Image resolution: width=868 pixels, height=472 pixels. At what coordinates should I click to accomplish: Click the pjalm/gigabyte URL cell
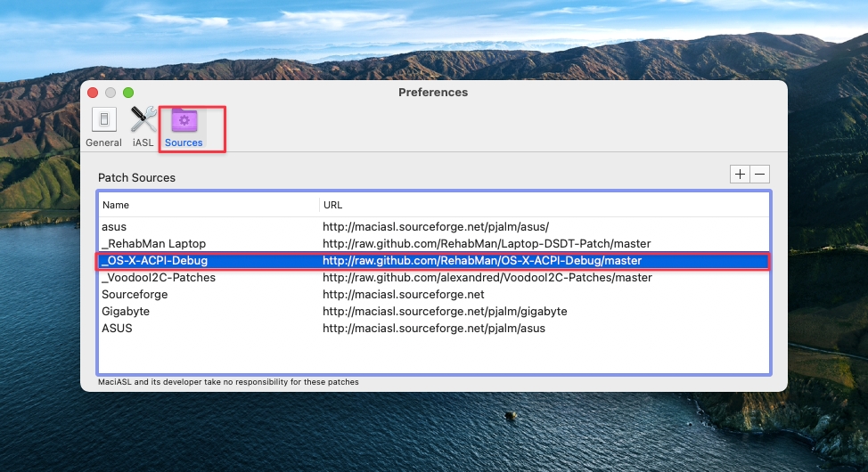point(445,312)
